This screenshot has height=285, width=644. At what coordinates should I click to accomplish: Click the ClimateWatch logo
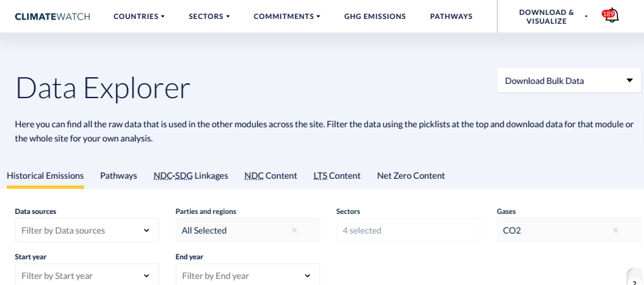[x=53, y=16]
